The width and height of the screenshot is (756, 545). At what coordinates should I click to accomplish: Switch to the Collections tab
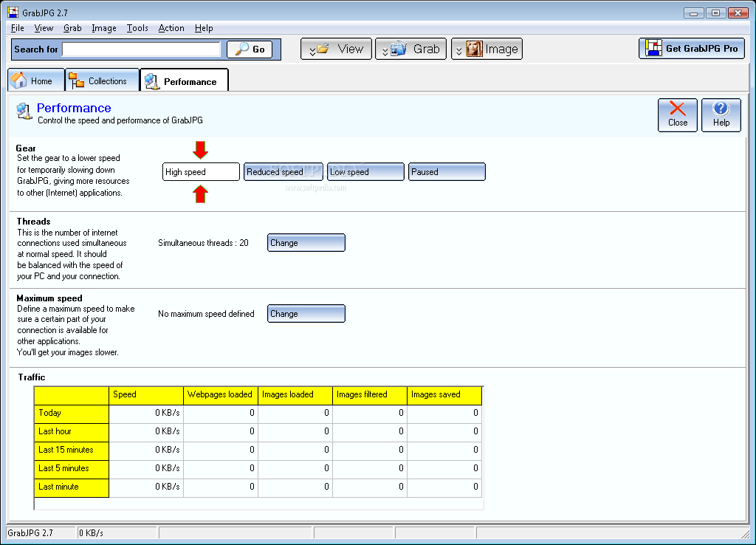click(102, 80)
